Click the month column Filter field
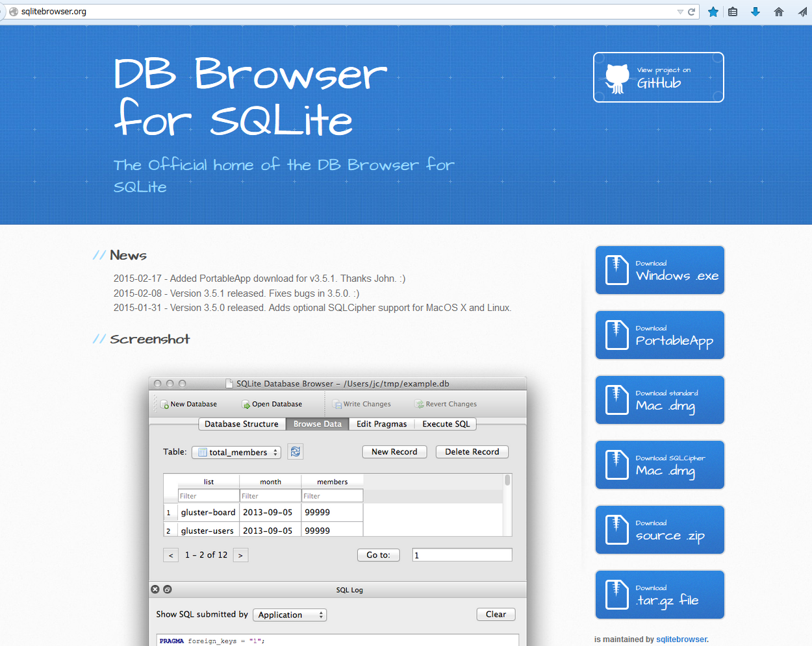This screenshot has width=812, height=646. pyautogui.click(x=270, y=496)
